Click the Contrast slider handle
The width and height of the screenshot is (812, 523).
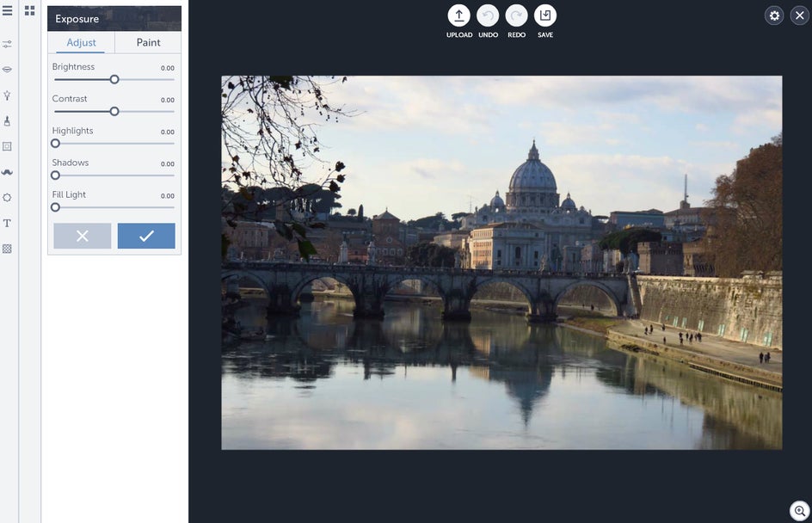(114, 111)
